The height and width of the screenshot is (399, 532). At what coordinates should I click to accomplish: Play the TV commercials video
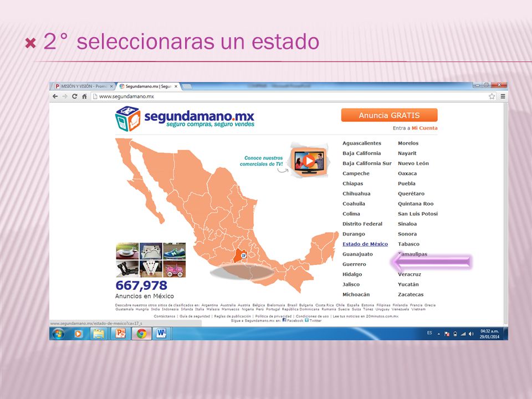(x=309, y=161)
